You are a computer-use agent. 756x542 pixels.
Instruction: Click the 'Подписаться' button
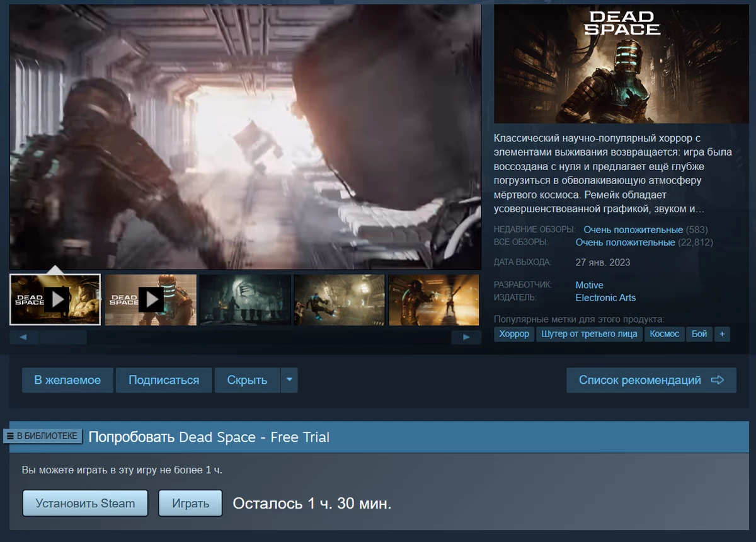[x=164, y=380]
